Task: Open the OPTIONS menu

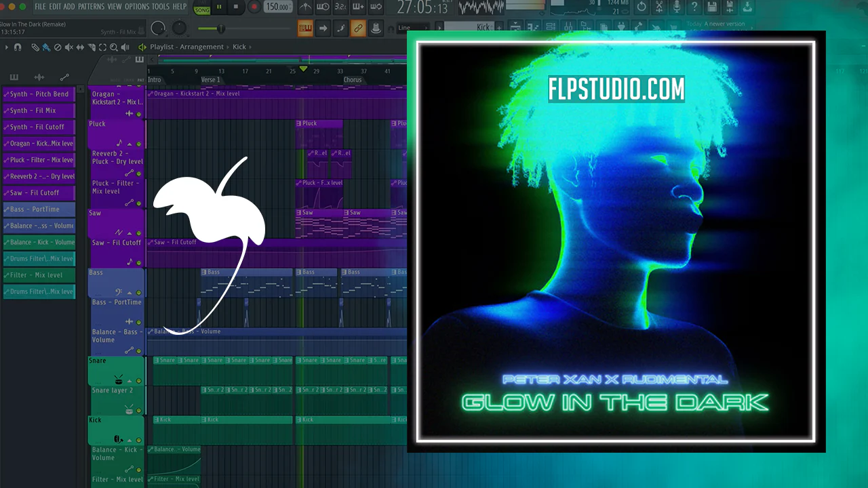Action: pos(137,7)
